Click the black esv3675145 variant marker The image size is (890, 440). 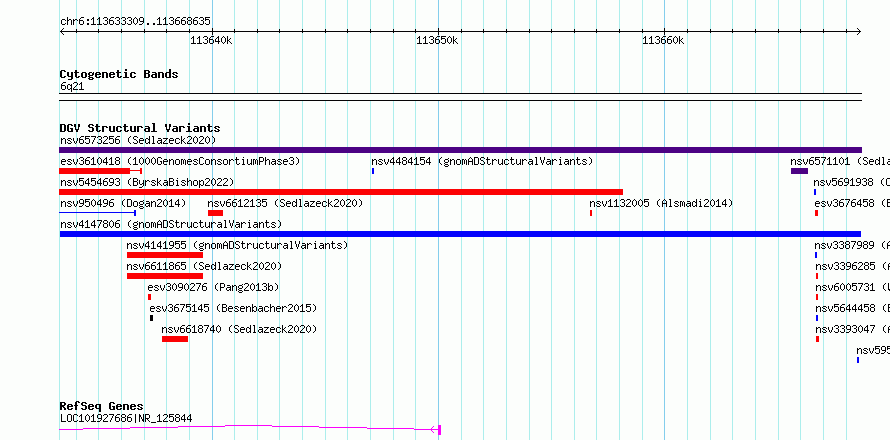(x=152, y=318)
